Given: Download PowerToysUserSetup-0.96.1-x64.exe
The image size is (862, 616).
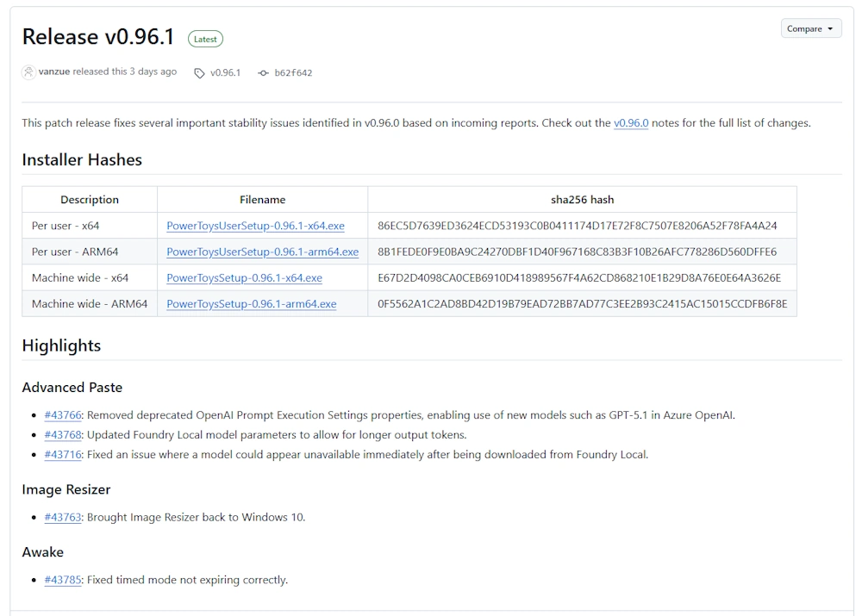Looking at the screenshot, I should [255, 226].
